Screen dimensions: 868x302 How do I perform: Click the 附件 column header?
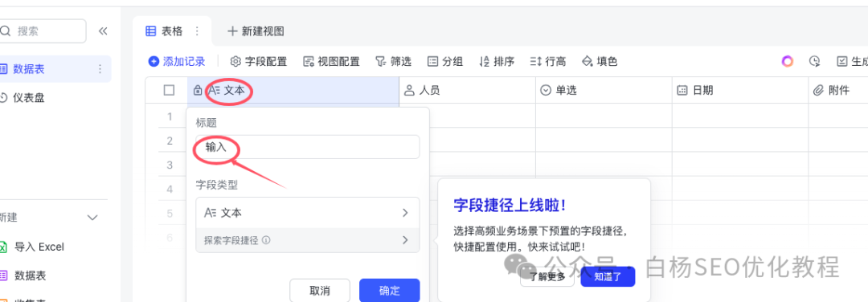(x=838, y=90)
